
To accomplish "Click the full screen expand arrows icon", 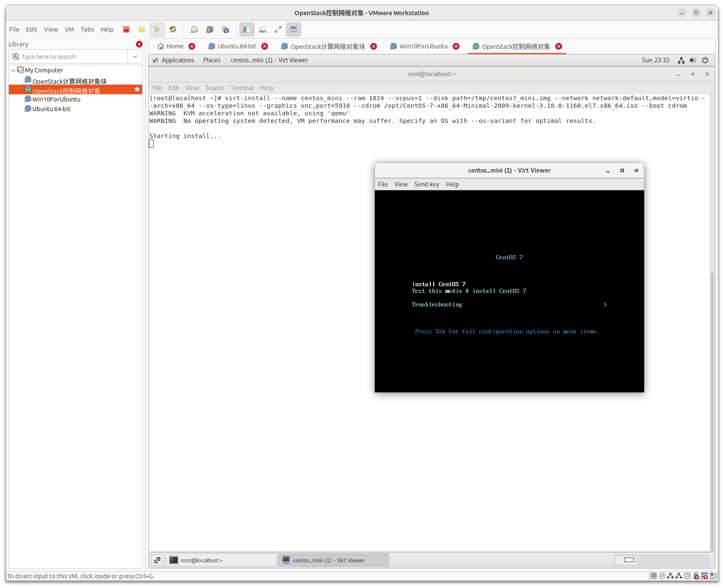I will pos(278,29).
